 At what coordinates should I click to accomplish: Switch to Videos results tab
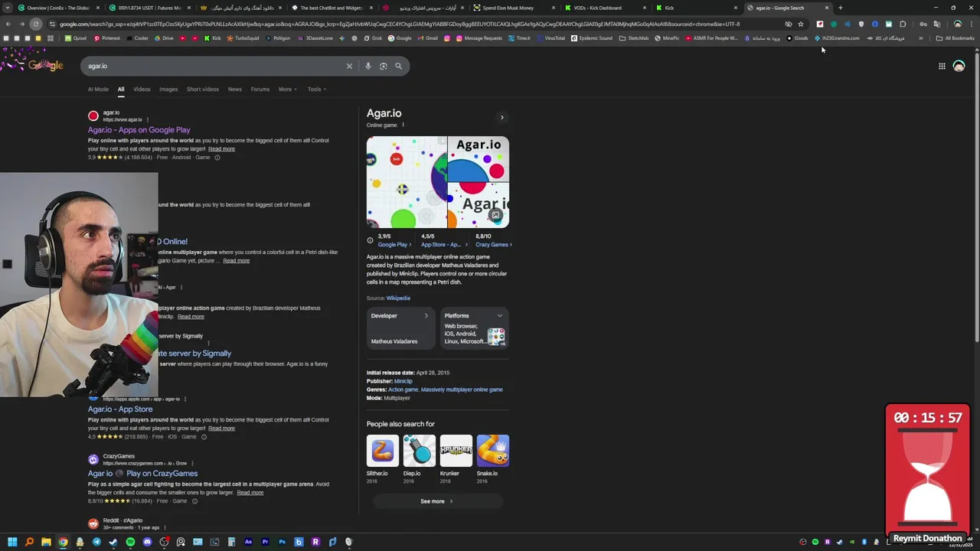142,90
